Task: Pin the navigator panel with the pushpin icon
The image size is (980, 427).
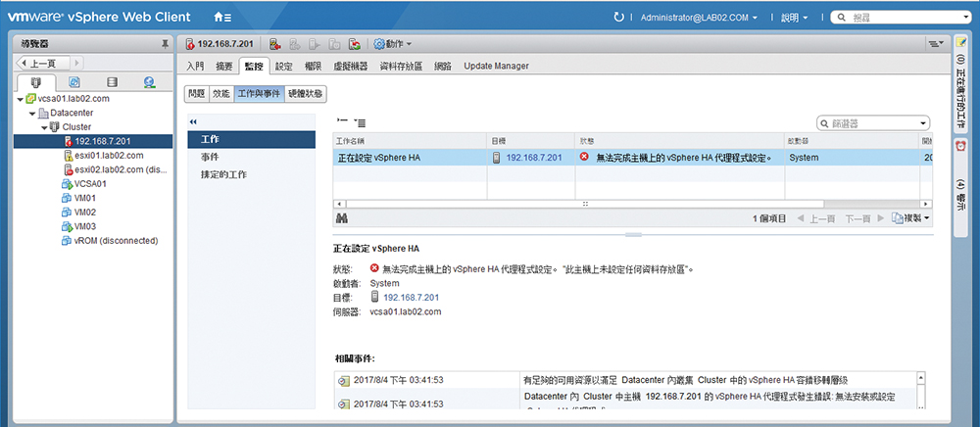Action: coord(165,44)
